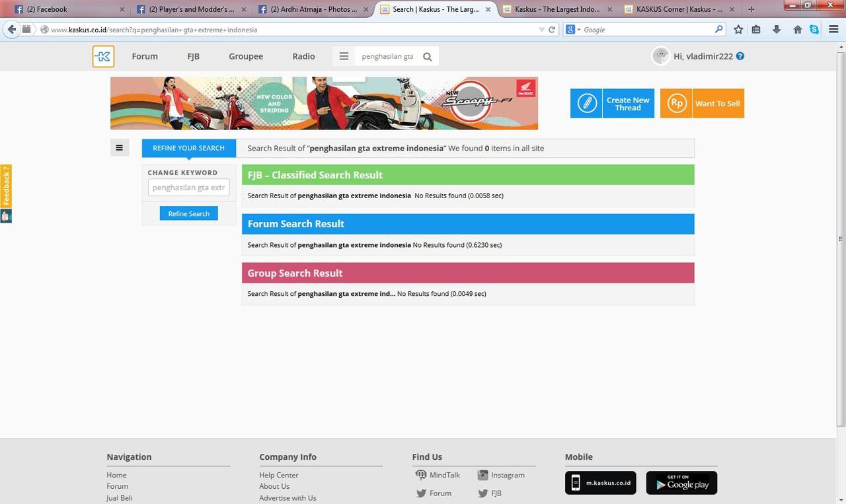The height and width of the screenshot is (504, 846).
Task: Open Jual Beli footer link
Action: click(119, 497)
